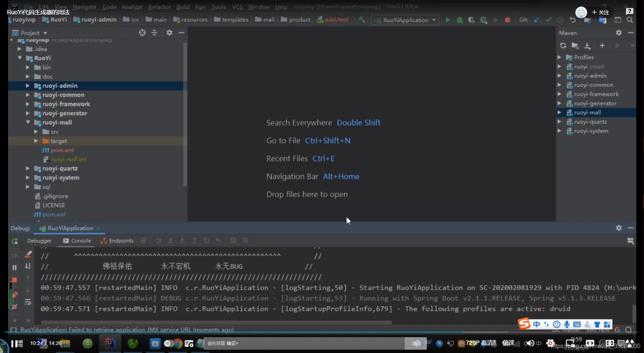
Task: Open the Build menu
Action: [x=183, y=7]
